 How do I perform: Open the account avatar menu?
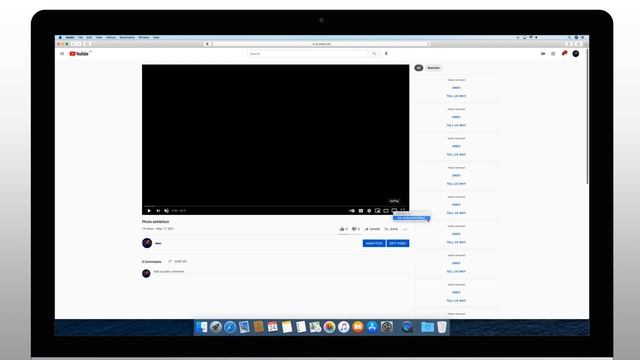576,53
